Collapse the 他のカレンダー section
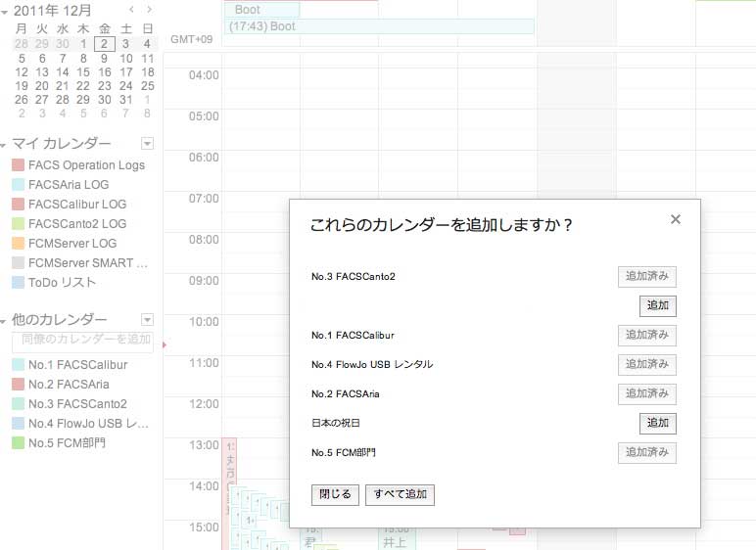 click(5, 321)
